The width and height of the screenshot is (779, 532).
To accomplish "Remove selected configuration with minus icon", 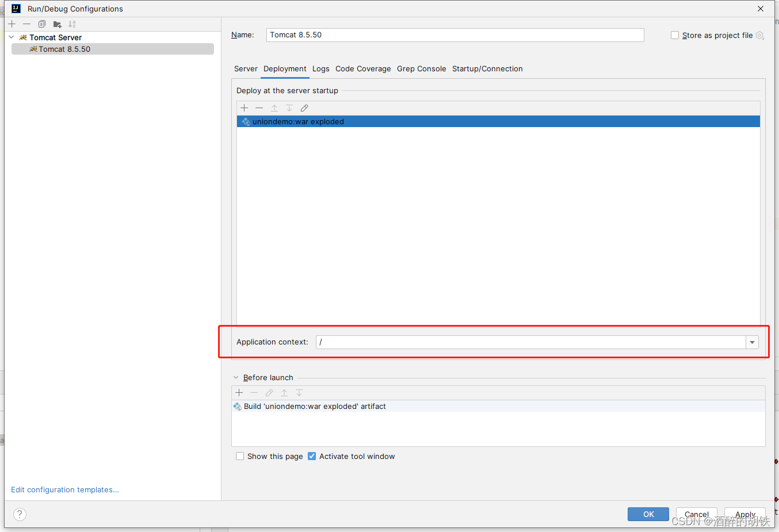I will [26, 24].
